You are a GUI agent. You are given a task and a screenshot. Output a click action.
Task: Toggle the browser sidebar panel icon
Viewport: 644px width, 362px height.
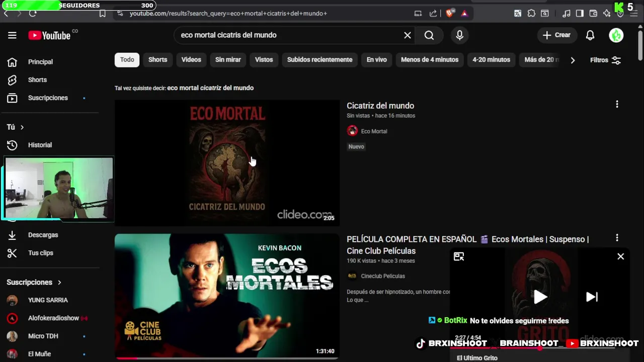tap(580, 14)
